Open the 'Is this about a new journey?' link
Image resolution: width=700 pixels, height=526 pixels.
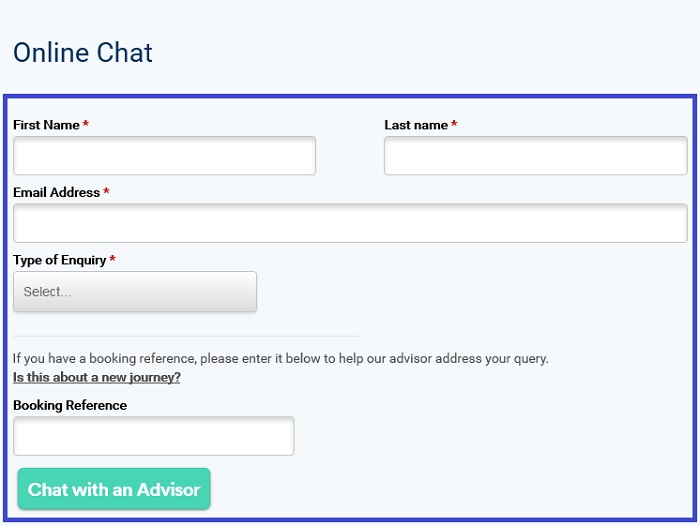97,377
